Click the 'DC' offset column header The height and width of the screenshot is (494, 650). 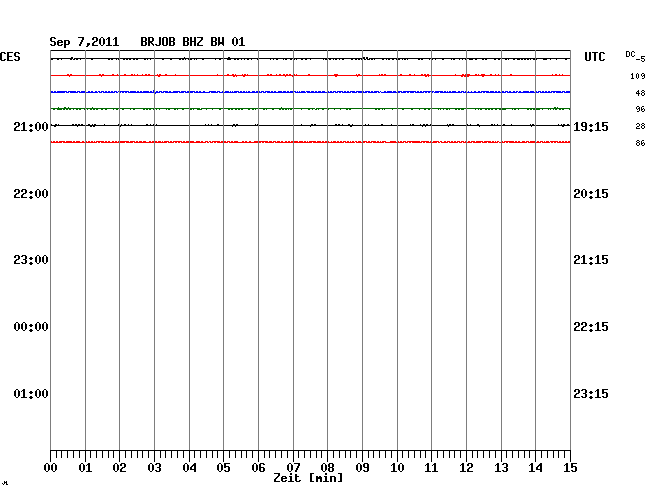[631, 54]
